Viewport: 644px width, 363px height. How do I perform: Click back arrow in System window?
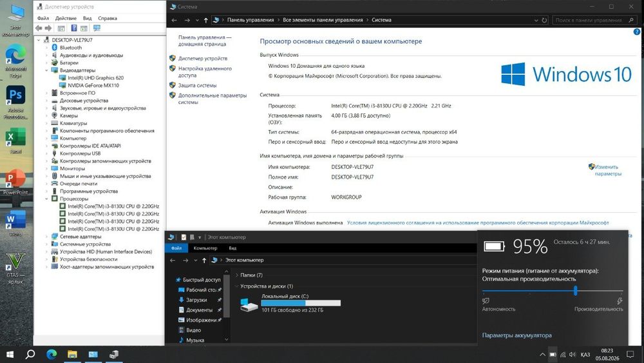click(x=174, y=20)
